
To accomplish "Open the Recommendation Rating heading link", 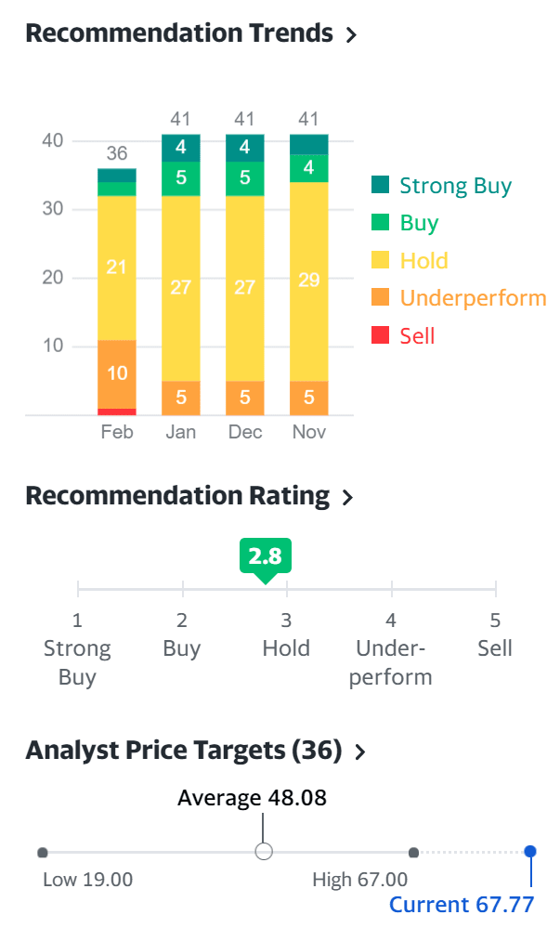I will pos(176,496).
